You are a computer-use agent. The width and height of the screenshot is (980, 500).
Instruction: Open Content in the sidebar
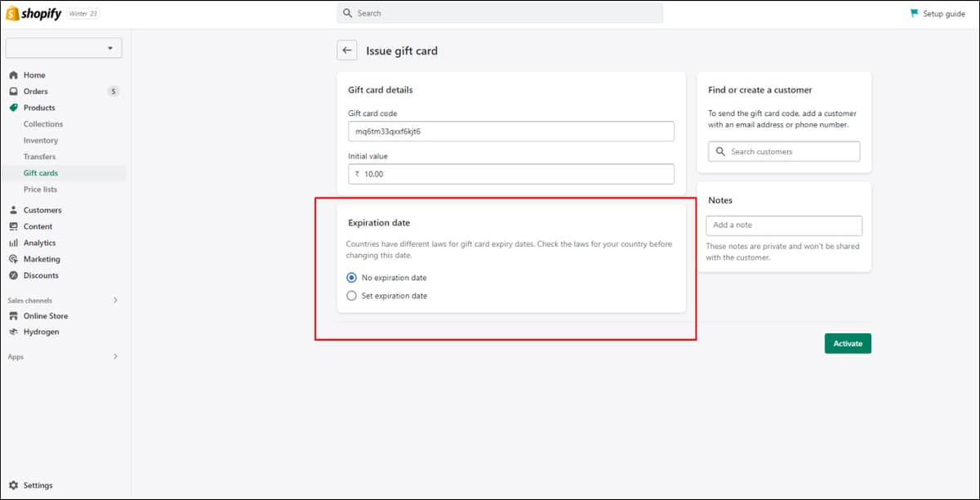38,226
